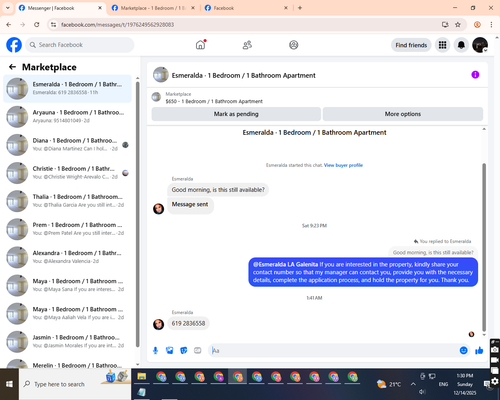Click the ENG language indicator
The height and width of the screenshot is (400, 500).
click(x=443, y=384)
